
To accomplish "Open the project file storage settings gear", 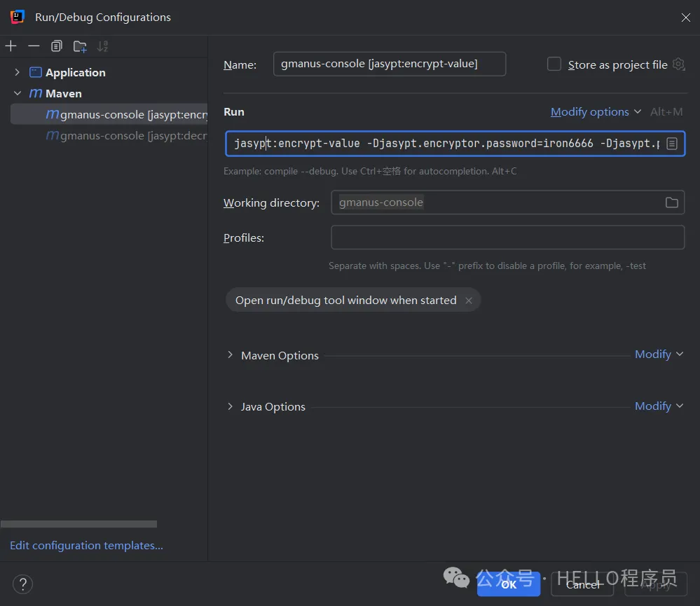I will pos(678,64).
